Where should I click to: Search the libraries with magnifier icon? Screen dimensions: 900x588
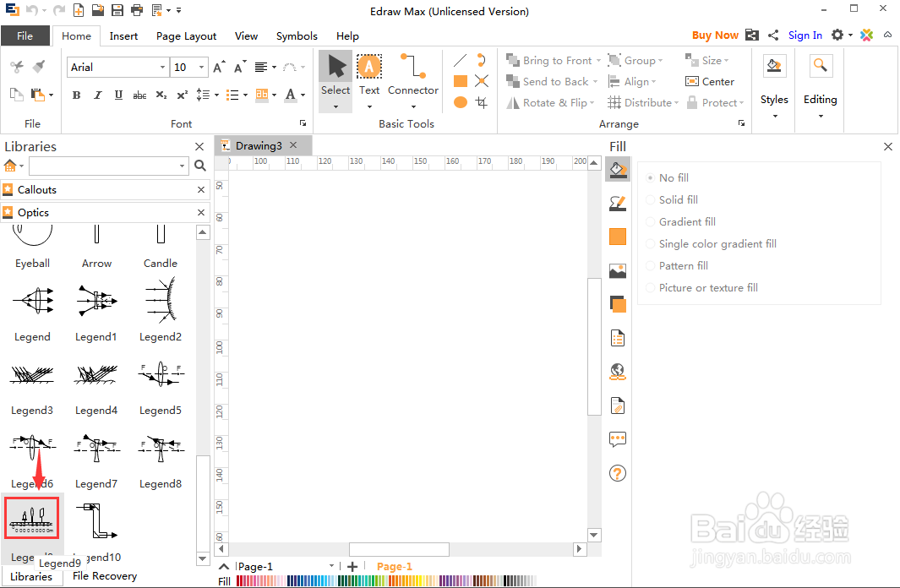tap(199, 166)
